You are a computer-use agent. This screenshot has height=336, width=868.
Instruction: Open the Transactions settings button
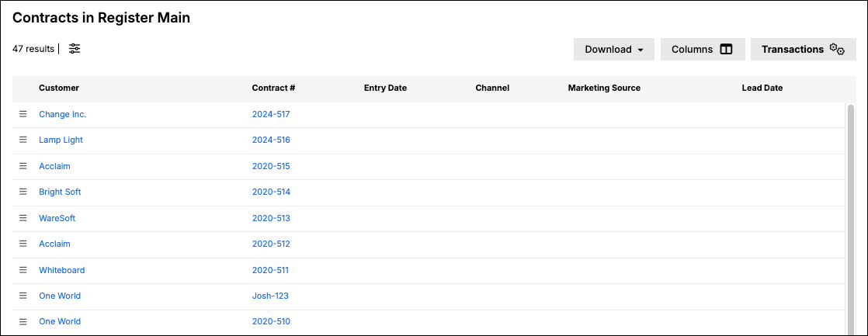(804, 49)
